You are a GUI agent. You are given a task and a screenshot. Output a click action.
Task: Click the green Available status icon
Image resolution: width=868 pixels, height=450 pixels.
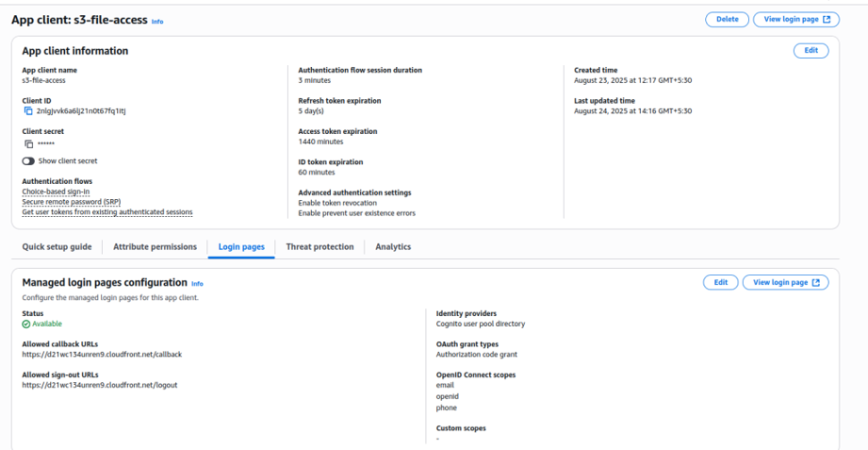(x=26, y=325)
